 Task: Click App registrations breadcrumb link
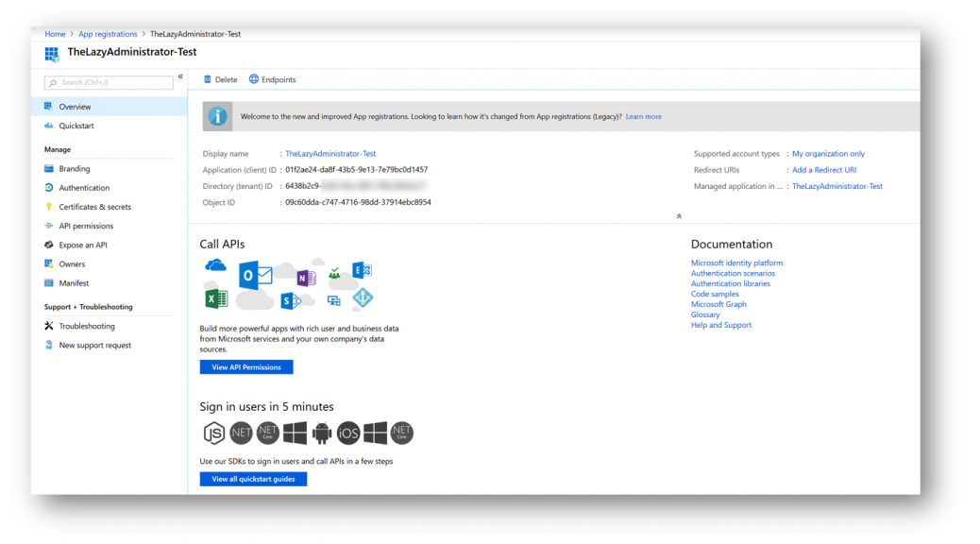pyautogui.click(x=108, y=34)
